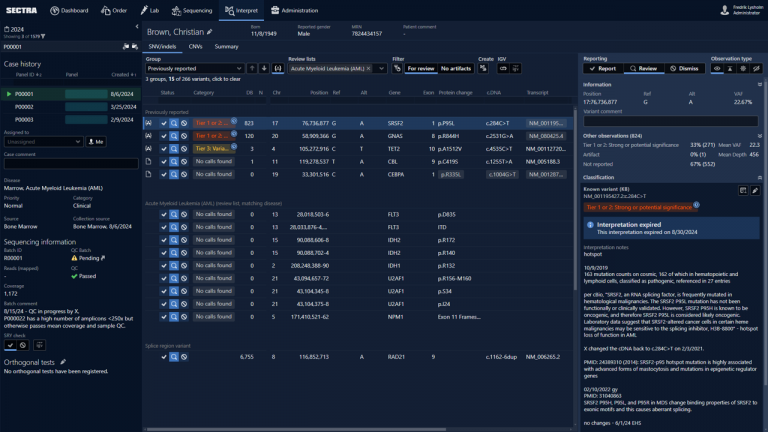Click the review magnifier icon on GNAS row

pyautogui.click(x=173, y=134)
